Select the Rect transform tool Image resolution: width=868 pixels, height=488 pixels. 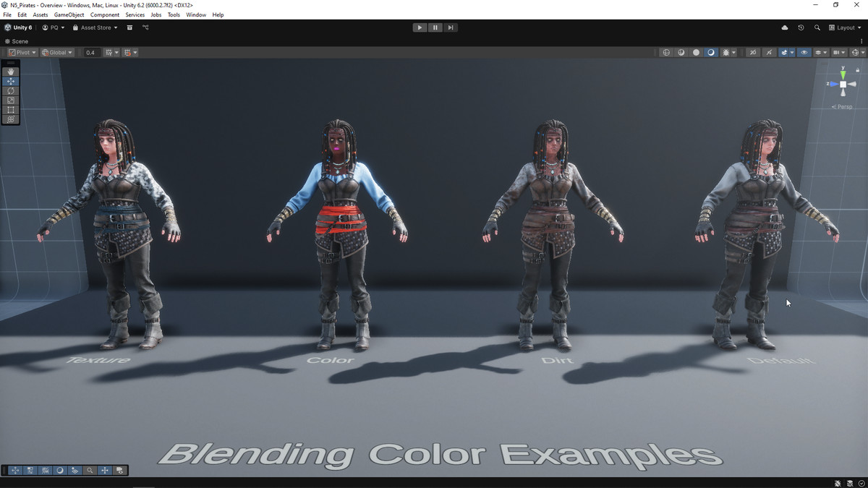pyautogui.click(x=10, y=110)
